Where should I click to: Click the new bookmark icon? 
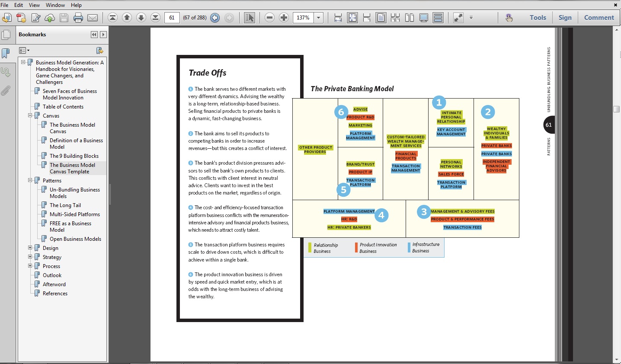point(99,51)
